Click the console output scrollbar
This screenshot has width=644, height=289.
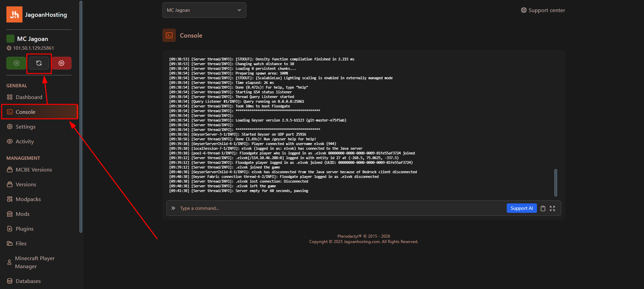(x=556, y=183)
